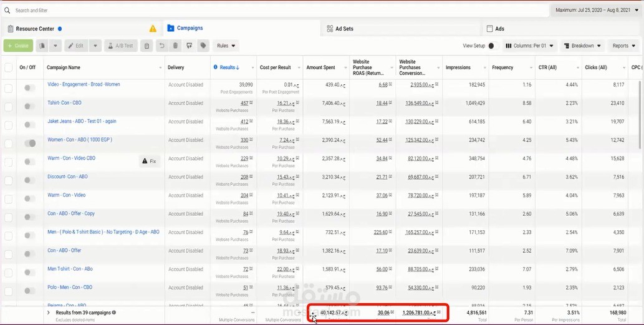Open the Columns: Per 01 dropdown

point(529,46)
